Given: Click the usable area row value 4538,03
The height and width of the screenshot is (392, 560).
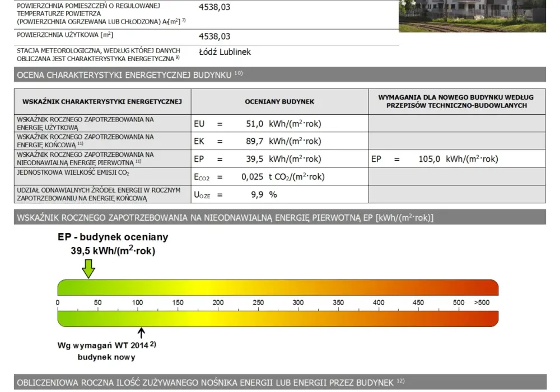Looking at the screenshot, I should point(214,36).
